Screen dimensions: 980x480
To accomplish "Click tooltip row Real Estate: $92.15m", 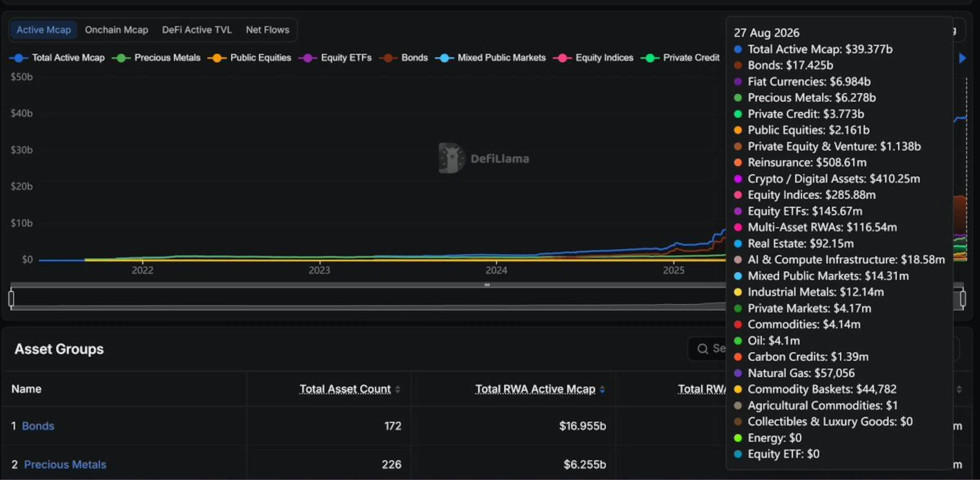I will [794, 244].
